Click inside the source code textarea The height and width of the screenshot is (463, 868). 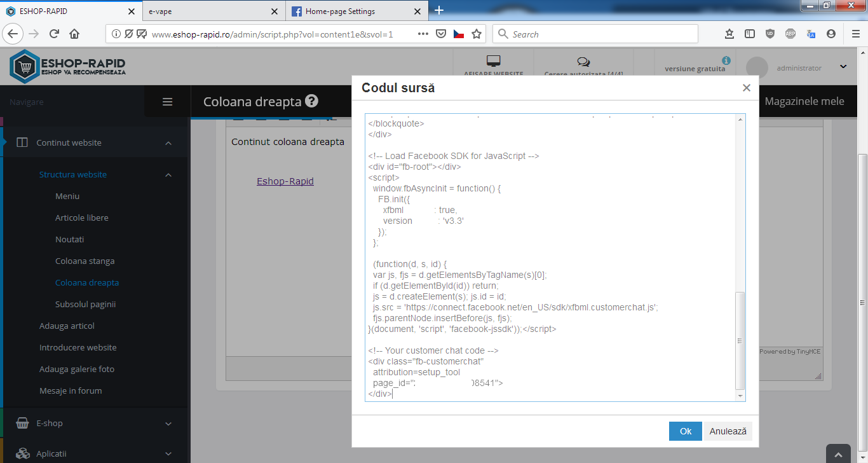tap(550, 258)
